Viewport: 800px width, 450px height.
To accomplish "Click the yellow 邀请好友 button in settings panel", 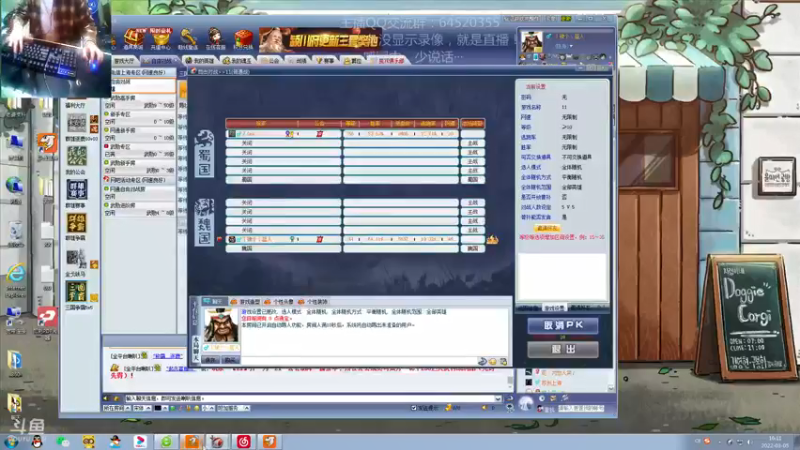I will (x=546, y=228).
